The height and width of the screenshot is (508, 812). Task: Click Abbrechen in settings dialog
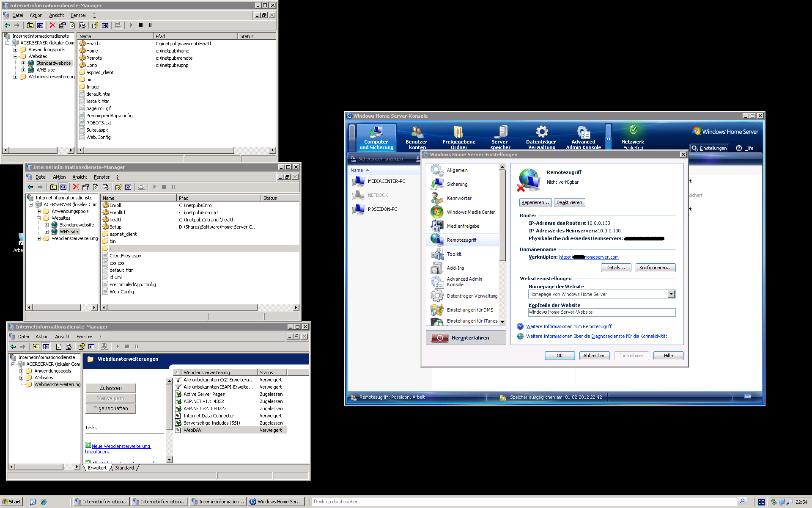coord(594,356)
